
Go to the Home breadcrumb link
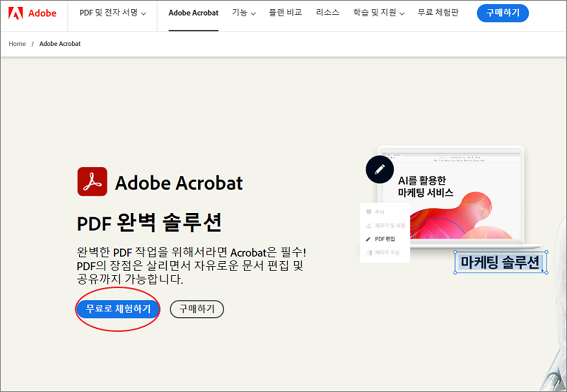pos(17,44)
